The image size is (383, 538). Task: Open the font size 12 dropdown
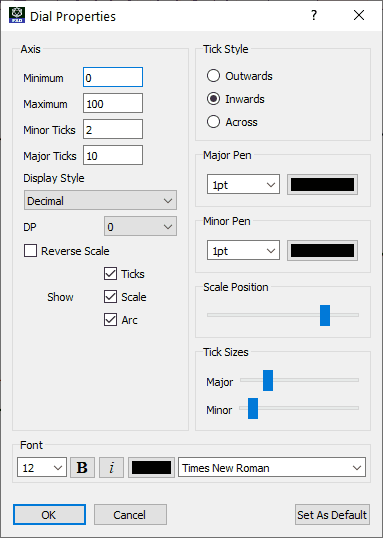[42, 467]
